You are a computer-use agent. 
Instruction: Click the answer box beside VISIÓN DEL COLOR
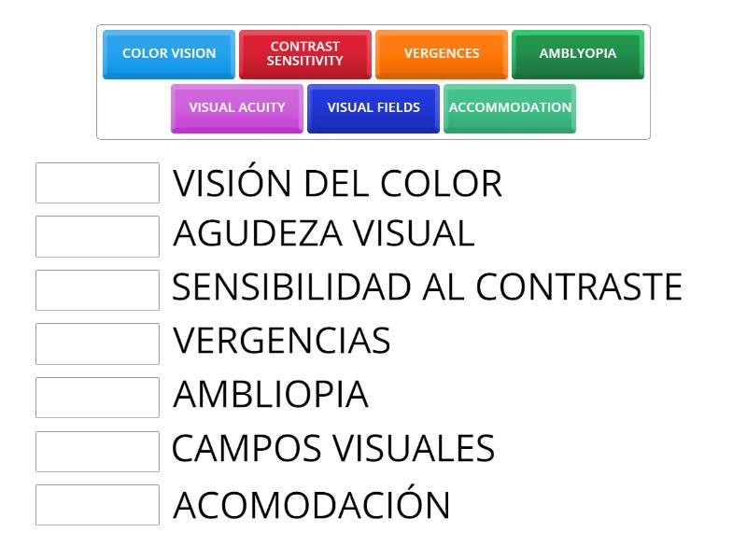(x=97, y=183)
